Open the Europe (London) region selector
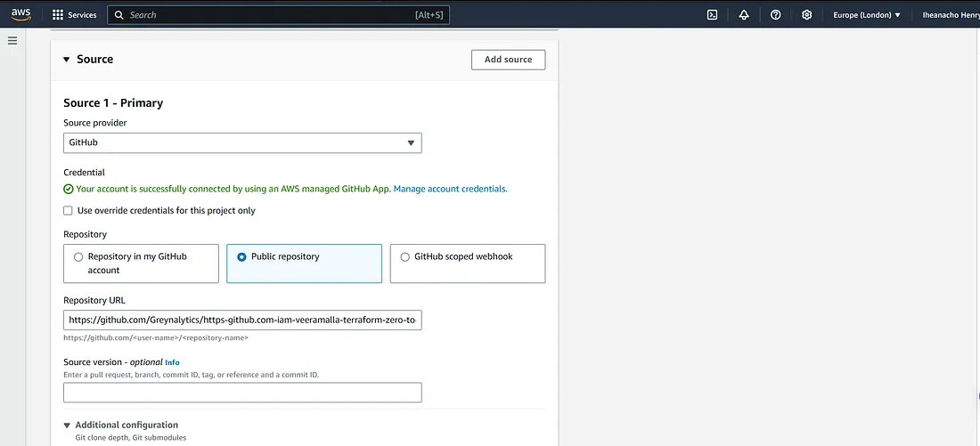 [x=867, y=15]
